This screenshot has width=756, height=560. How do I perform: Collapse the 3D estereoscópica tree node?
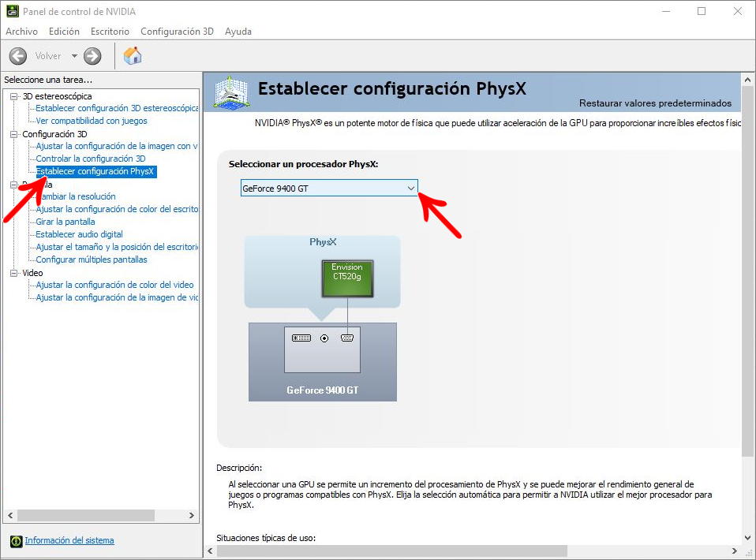[14, 96]
